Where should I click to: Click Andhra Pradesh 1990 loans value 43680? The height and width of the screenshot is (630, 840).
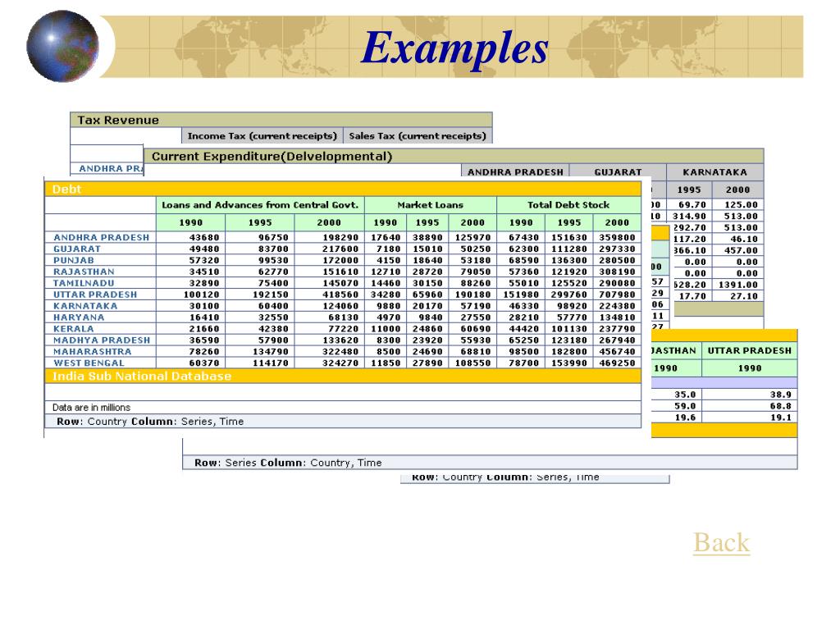[x=204, y=237]
